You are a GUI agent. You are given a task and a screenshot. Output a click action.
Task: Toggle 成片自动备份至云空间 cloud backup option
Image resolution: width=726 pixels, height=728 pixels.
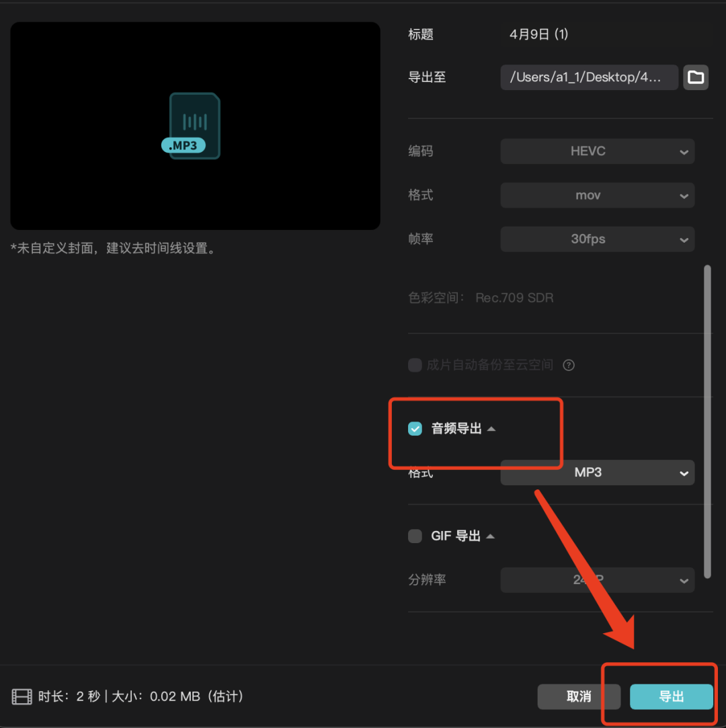pyautogui.click(x=415, y=365)
